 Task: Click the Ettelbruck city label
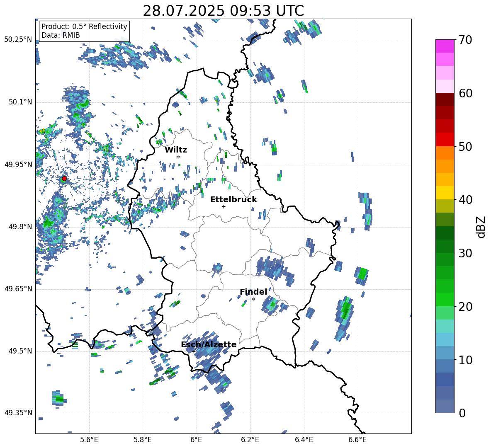pos(233,200)
